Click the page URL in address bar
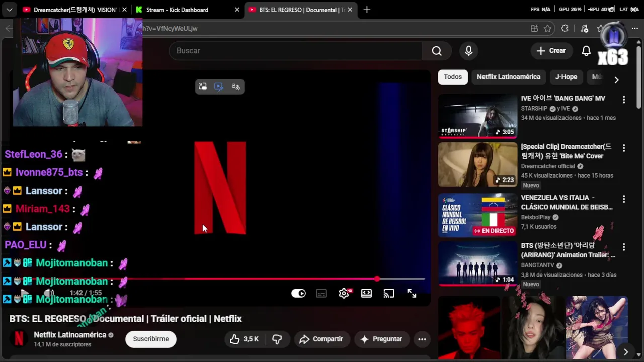 click(x=170, y=29)
